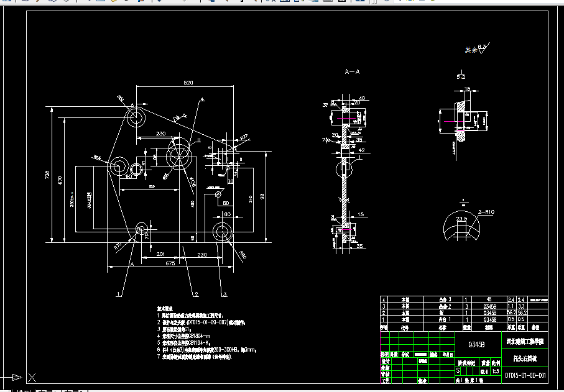
Task: Select the R17 radius callout
Action: (x=244, y=137)
